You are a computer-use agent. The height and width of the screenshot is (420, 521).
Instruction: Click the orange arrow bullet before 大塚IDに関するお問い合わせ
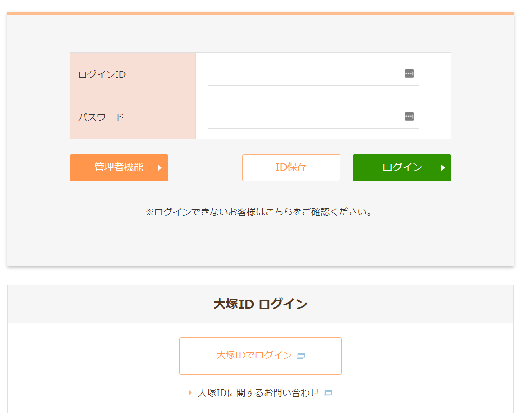[x=191, y=393]
